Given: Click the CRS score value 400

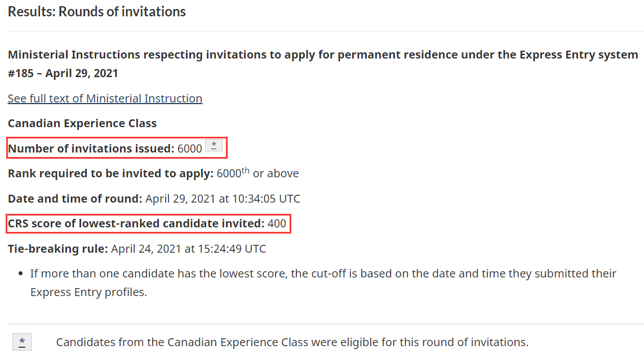Looking at the screenshot, I should 277,223.
